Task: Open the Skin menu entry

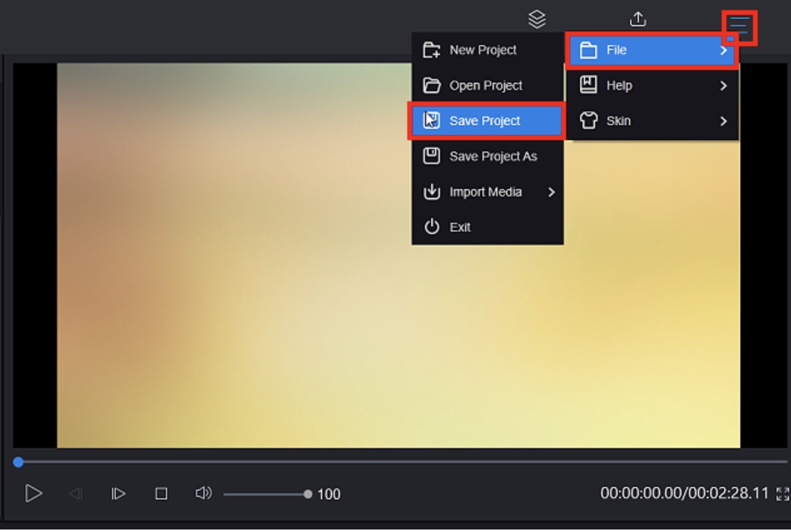Action: pyautogui.click(x=652, y=120)
